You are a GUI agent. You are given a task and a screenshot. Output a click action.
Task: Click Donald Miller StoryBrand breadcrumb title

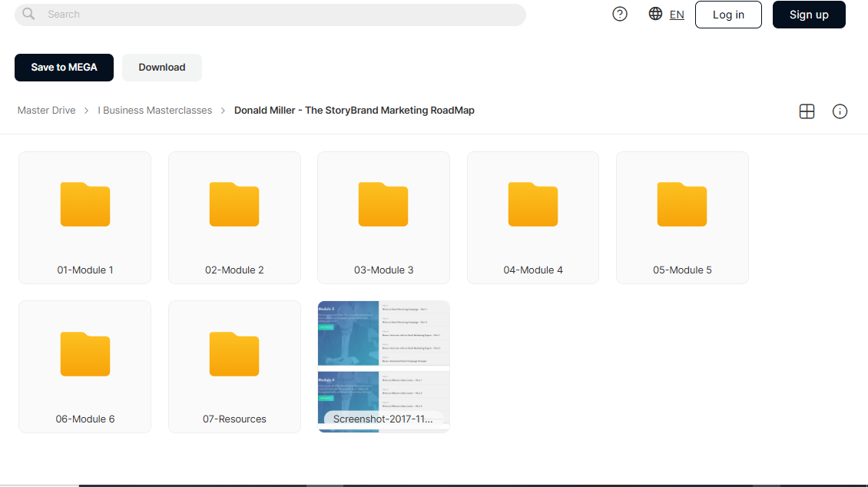[x=354, y=110]
